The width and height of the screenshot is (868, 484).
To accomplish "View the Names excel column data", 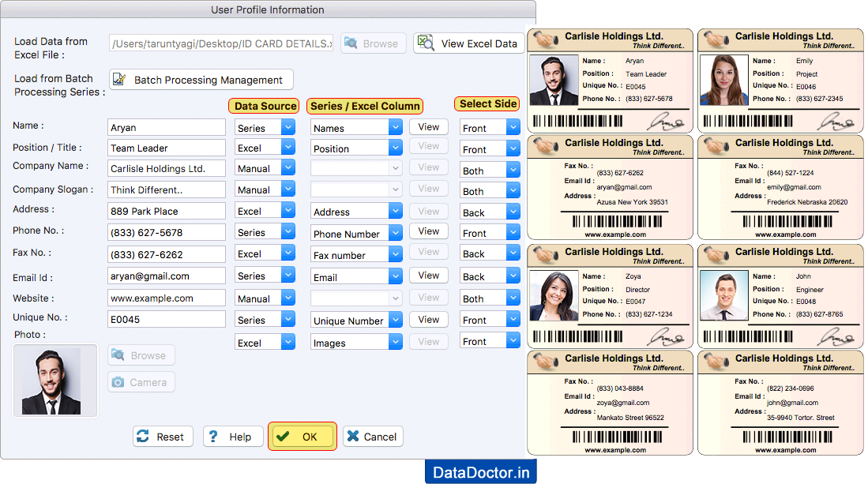I will pyautogui.click(x=429, y=126).
